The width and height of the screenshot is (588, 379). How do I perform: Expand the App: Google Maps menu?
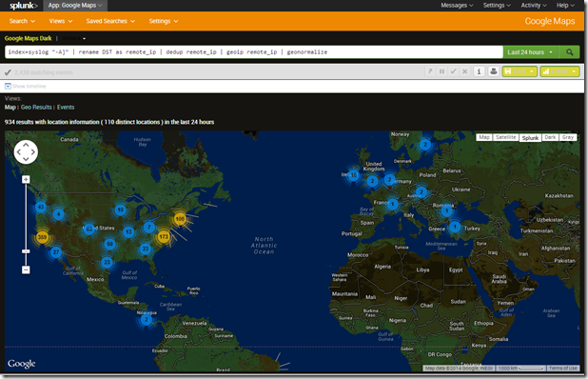75,6
